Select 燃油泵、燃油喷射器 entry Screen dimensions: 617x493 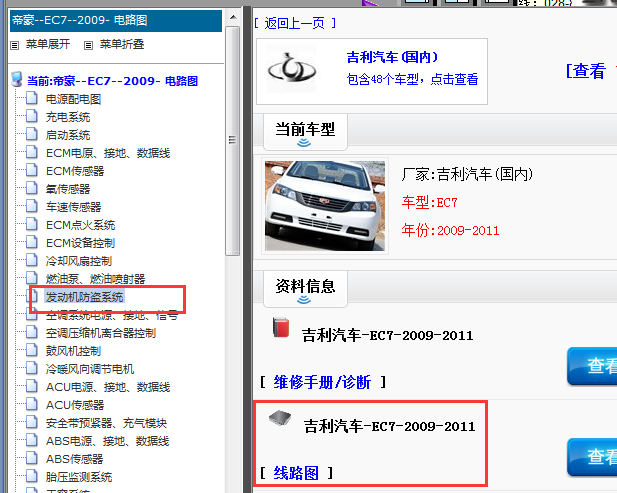point(96,279)
